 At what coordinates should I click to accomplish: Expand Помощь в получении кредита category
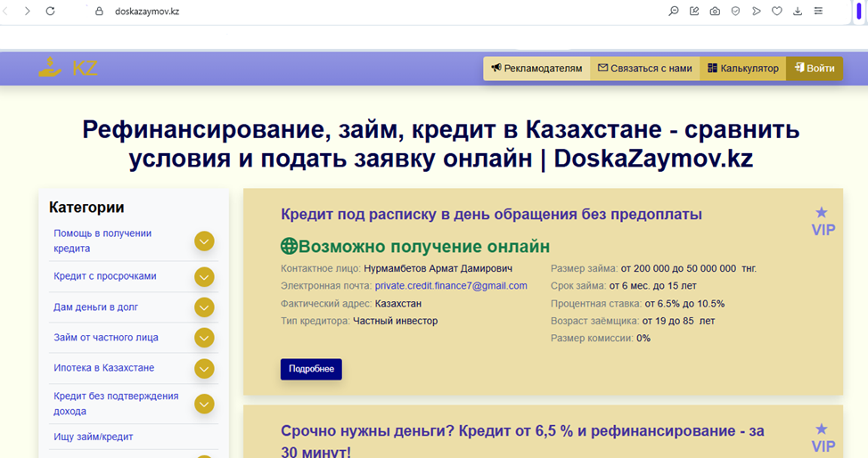tap(204, 241)
